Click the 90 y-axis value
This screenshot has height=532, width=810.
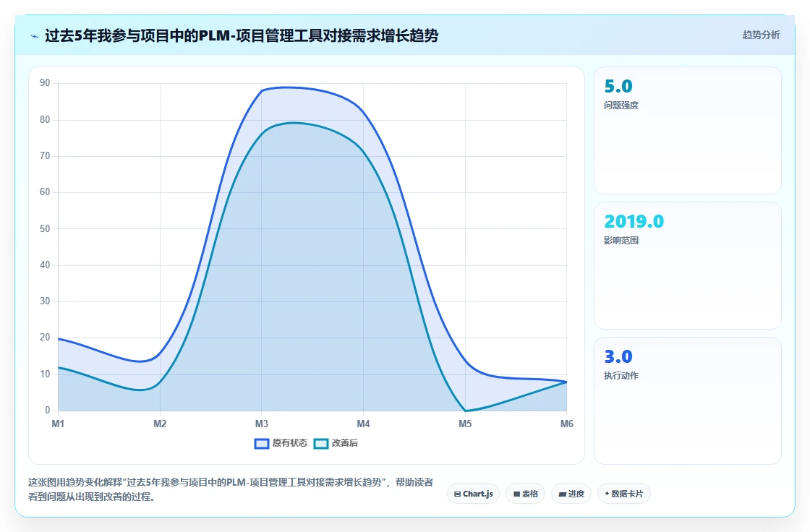45,83
